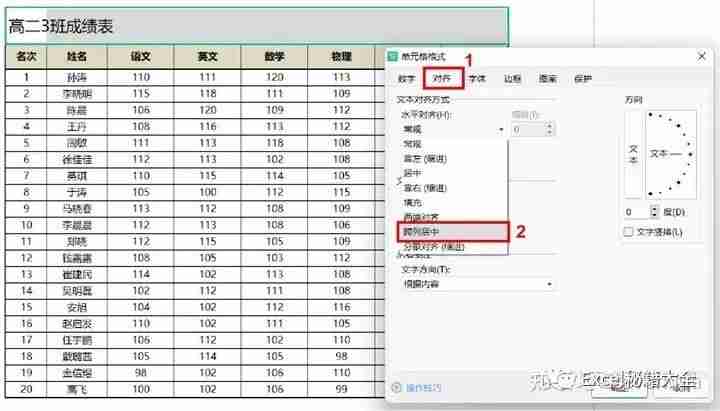
Task: Select rank cell 10 in 名次 column
Action: [x=26, y=225]
